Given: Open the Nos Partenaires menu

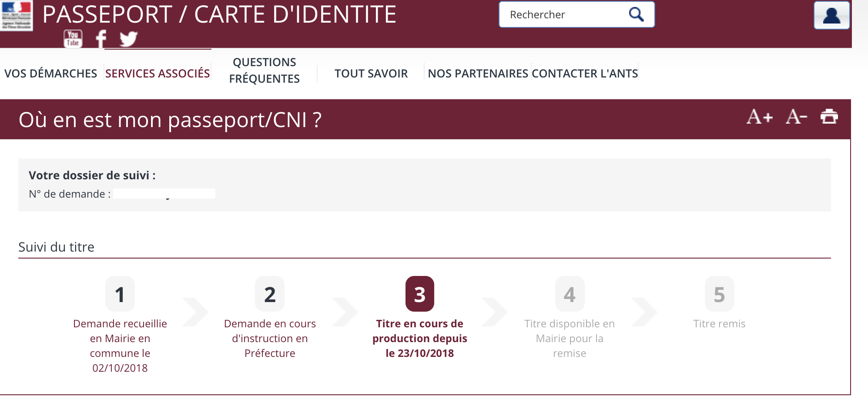Looking at the screenshot, I should click(x=478, y=73).
